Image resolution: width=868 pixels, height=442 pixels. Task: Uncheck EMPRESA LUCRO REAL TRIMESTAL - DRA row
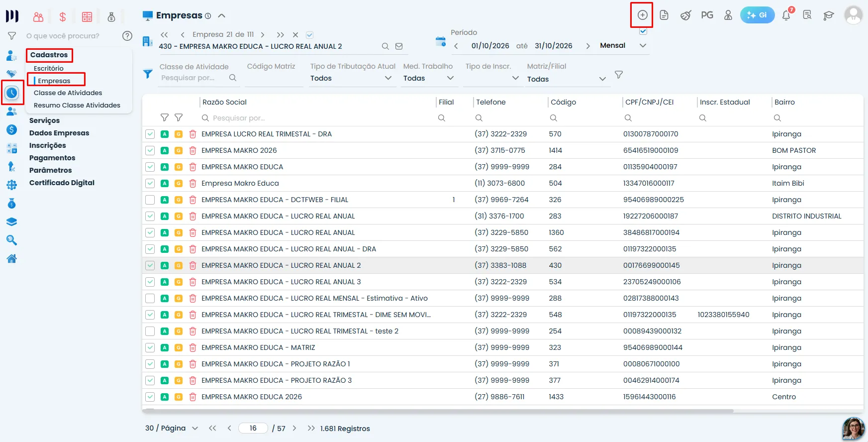150,134
